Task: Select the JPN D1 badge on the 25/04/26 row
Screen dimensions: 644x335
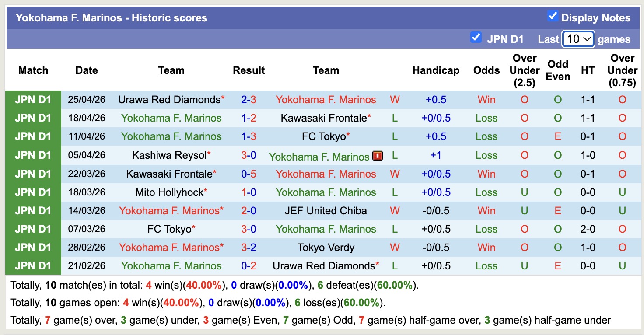Action: click(33, 99)
